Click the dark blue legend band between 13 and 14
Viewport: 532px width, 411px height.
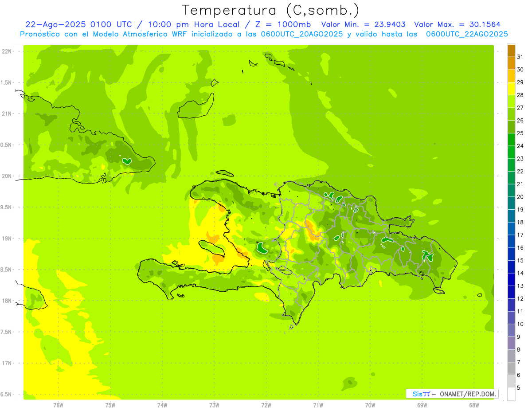click(x=511, y=280)
